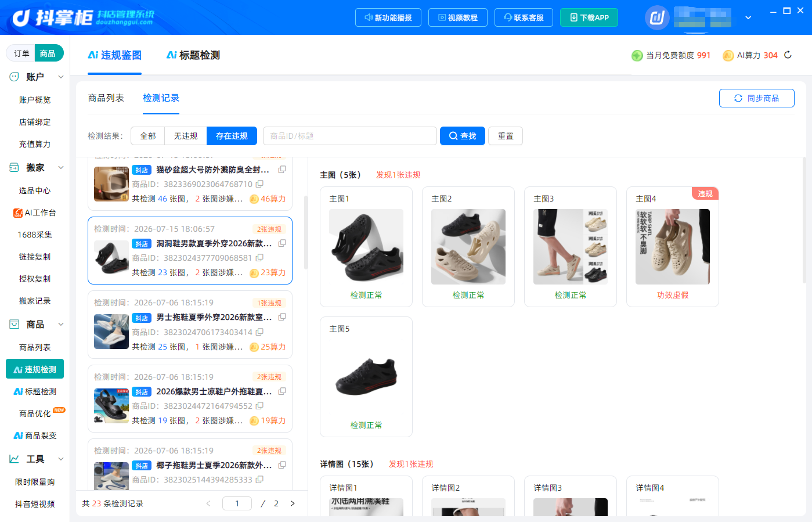Switch to 检测记录 tab
Screen dimensions: 812x522
pos(161,98)
